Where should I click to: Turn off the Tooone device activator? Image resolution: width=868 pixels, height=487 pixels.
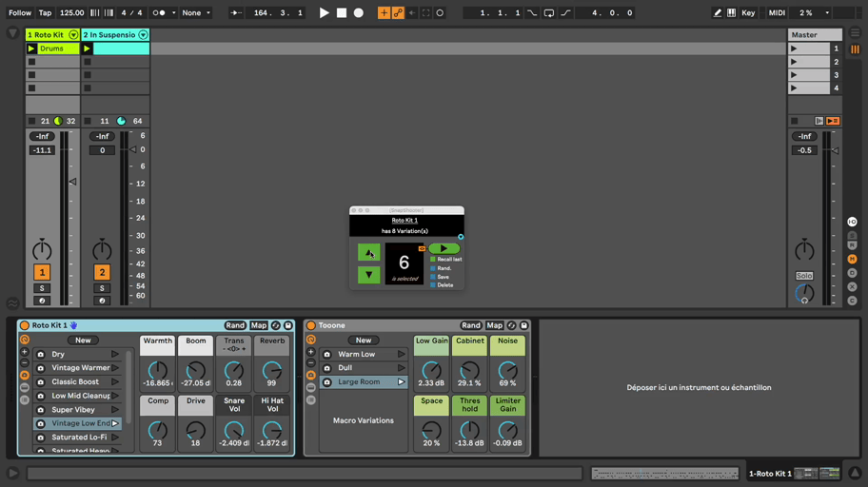pyautogui.click(x=311, y=325)
